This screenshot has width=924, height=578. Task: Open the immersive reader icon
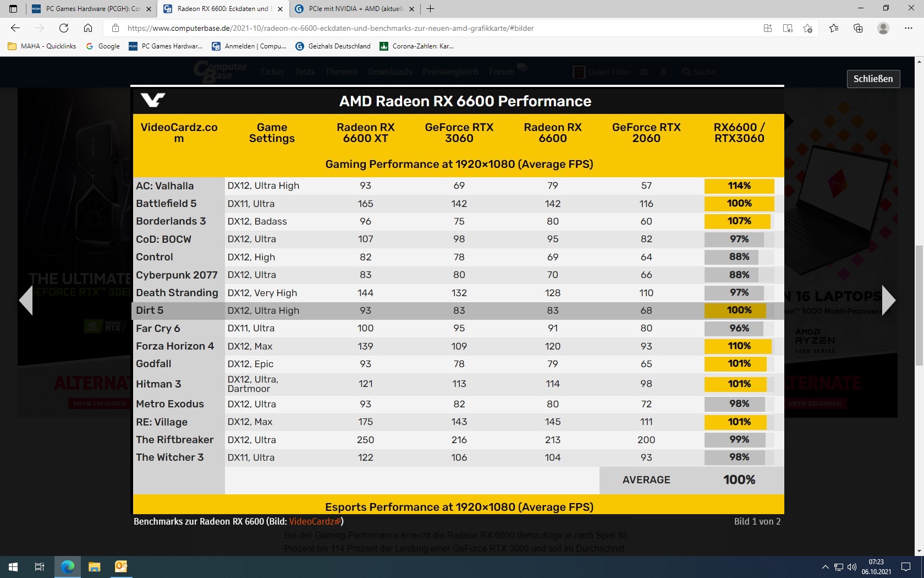tap(788, 28)
